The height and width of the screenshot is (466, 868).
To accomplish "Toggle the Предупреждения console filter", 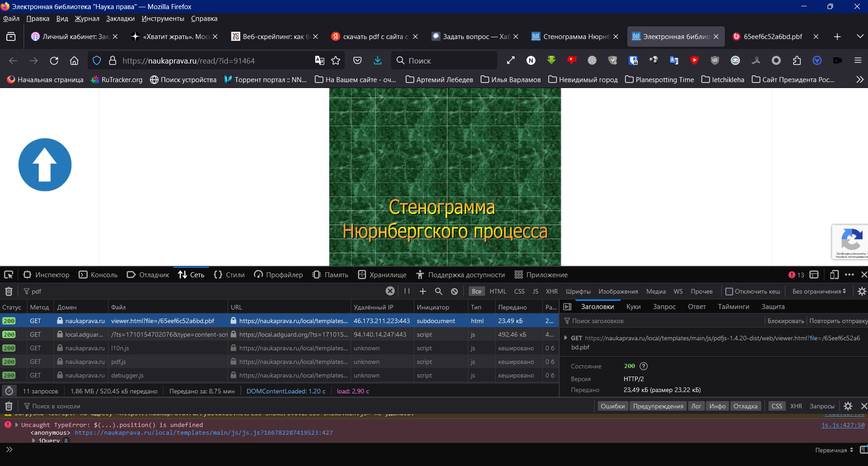I will [x=658, y=406].
